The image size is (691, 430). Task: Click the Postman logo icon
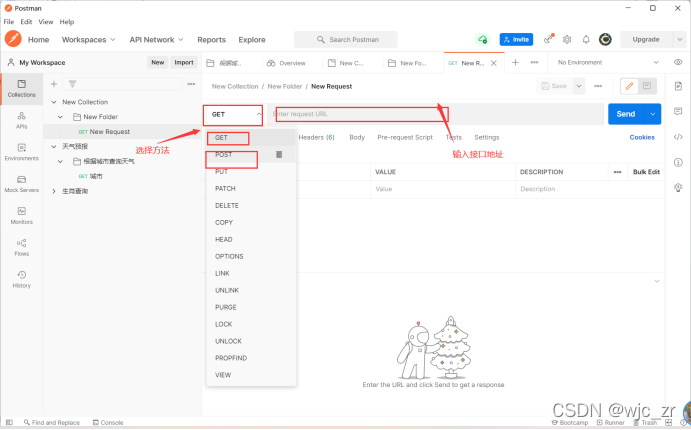13,39
